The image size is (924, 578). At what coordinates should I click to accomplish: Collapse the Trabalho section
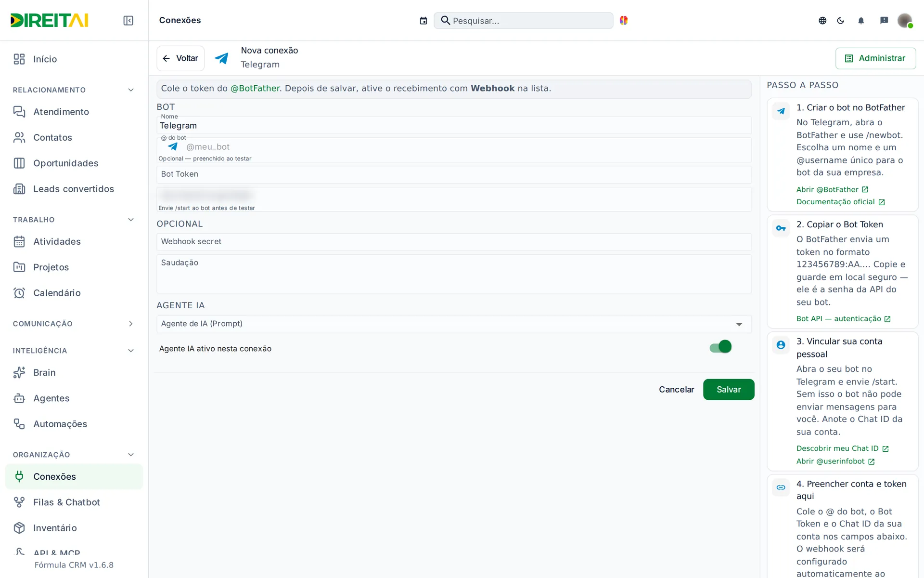(x=131, y=220)
